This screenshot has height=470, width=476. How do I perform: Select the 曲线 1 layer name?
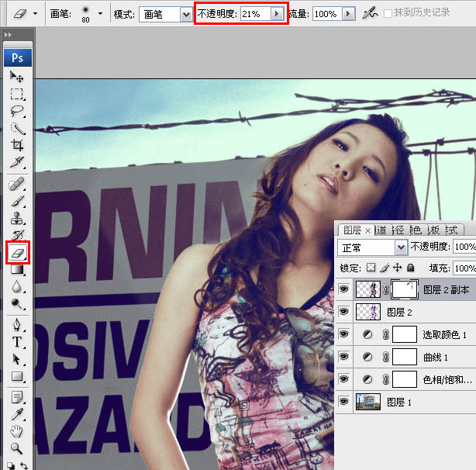click(436, 357)
